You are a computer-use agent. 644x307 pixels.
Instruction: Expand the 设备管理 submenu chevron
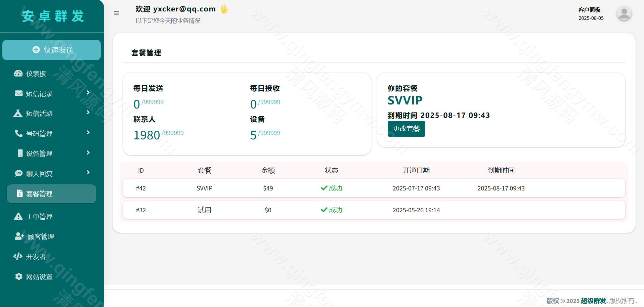click(88, 153)
